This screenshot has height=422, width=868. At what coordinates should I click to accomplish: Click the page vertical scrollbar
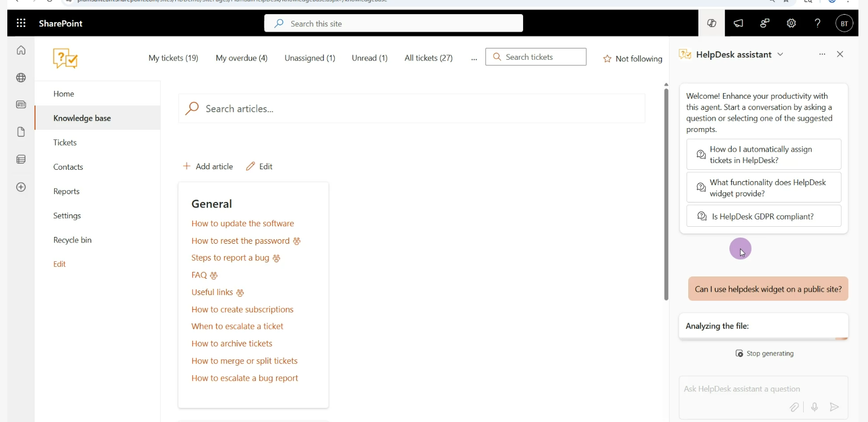coord(666,194)
